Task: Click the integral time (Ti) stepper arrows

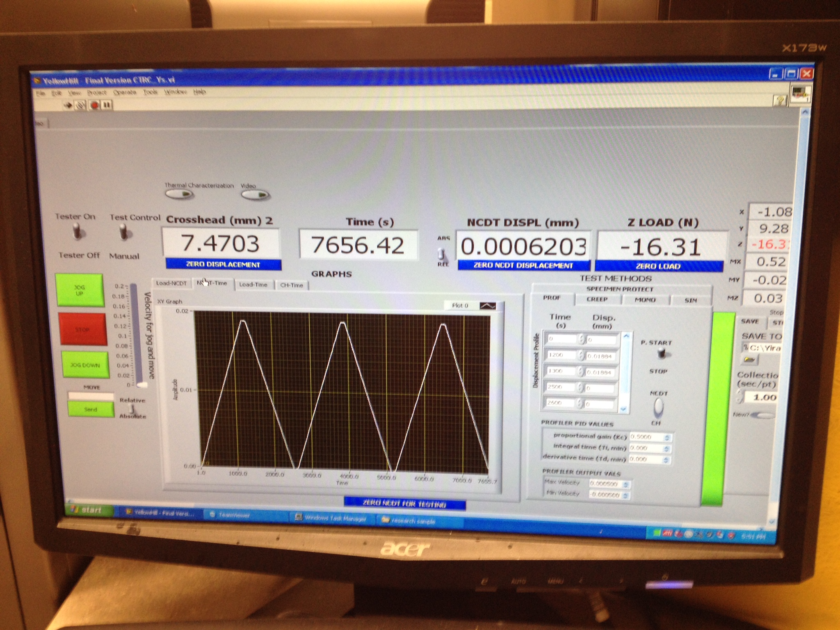Action: point(667,449)
